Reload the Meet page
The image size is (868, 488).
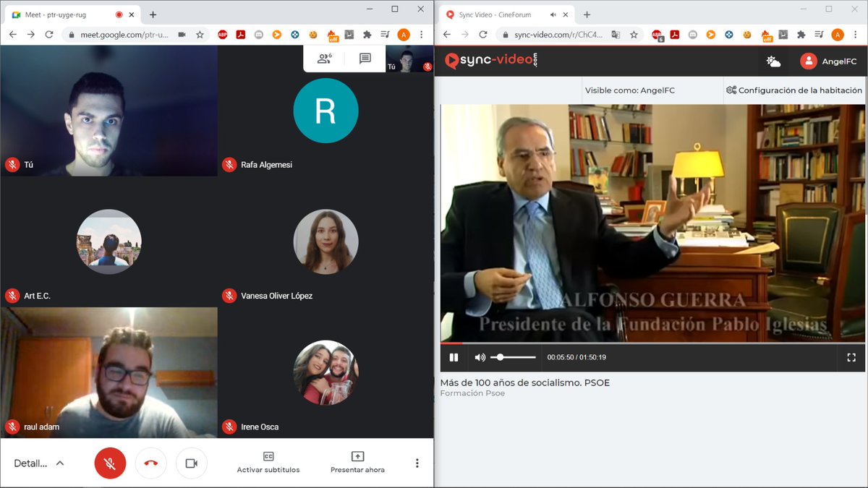click(x=49, y=35)
